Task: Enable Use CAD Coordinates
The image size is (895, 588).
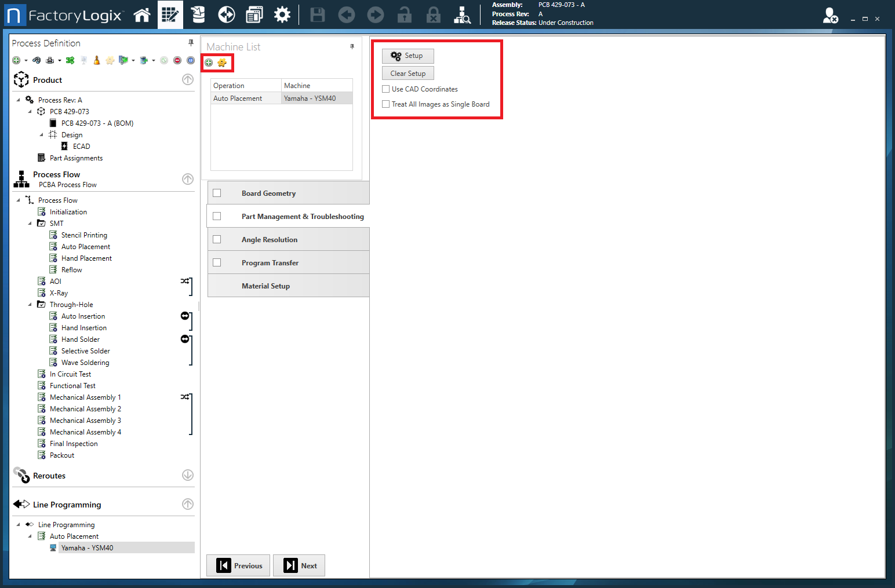Action: [x=386, y=89]
